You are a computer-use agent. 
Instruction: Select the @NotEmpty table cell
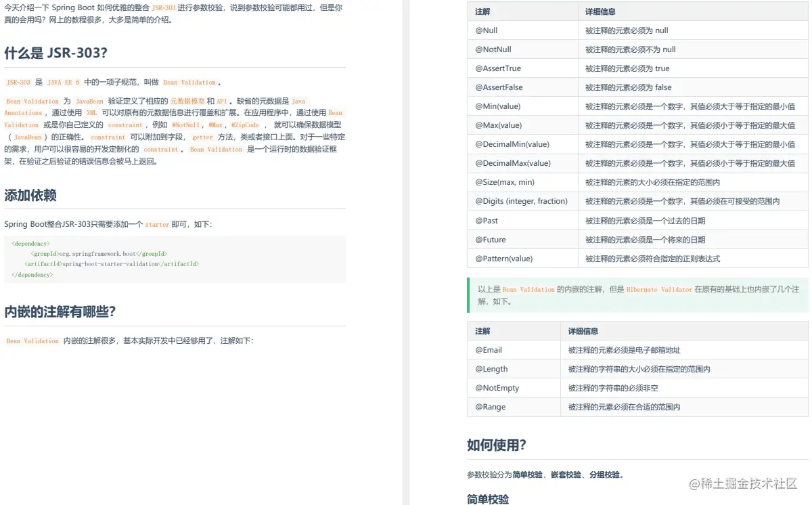pos(514,388)
